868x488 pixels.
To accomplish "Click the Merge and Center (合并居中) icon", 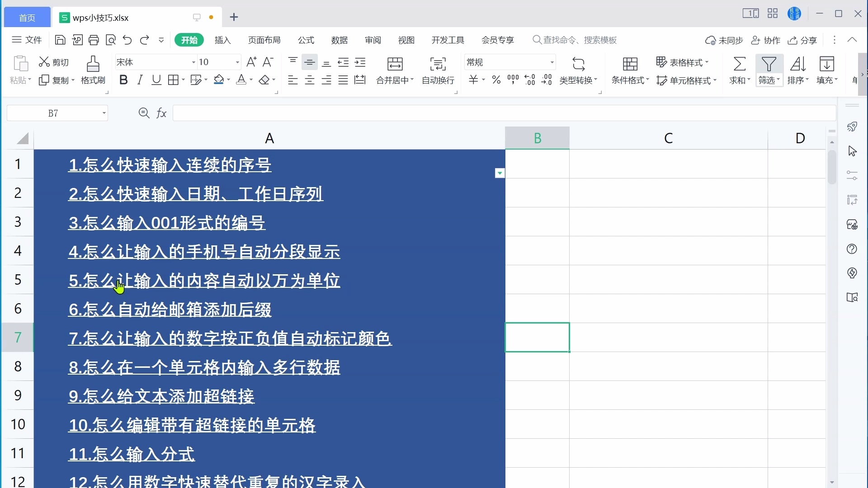I will [x=395, y=64].
